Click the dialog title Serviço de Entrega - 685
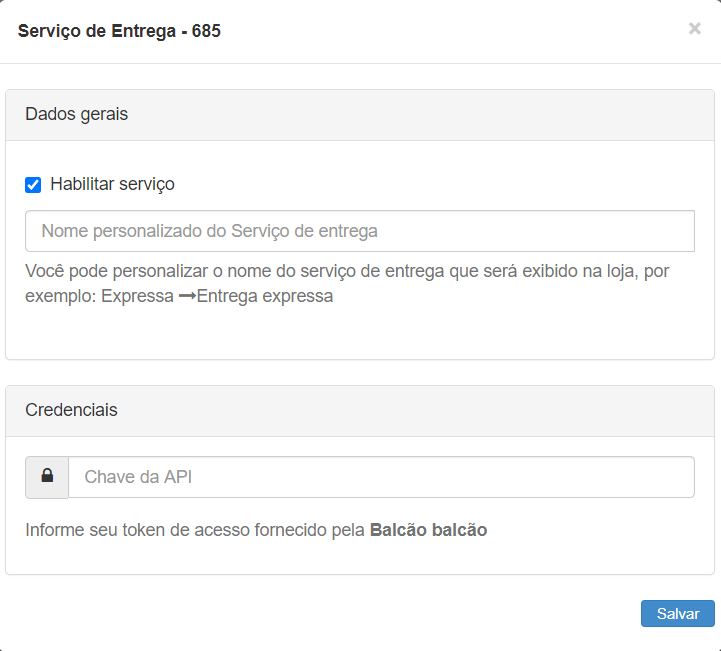 119,31
